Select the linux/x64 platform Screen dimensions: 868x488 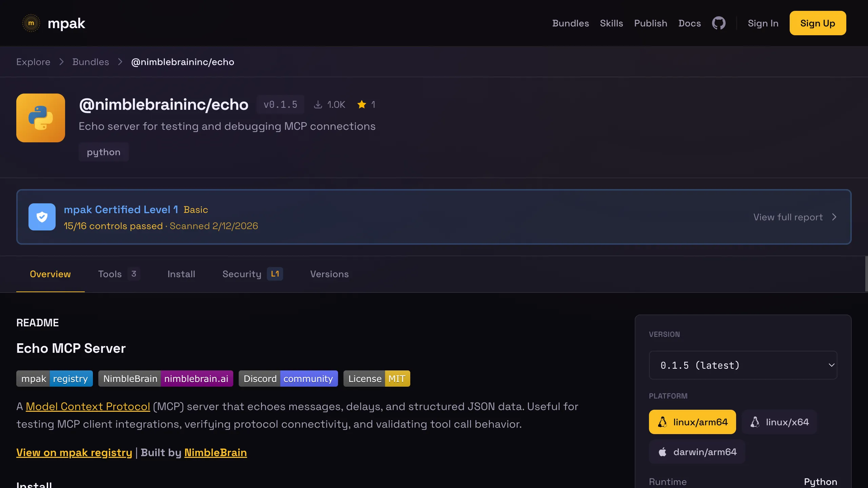(779, 422)
